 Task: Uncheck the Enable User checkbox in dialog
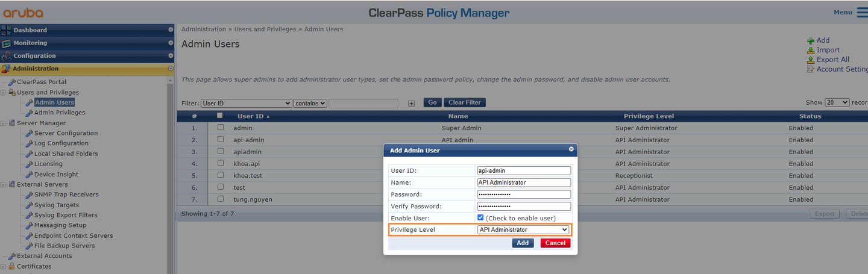click(480, 218)
